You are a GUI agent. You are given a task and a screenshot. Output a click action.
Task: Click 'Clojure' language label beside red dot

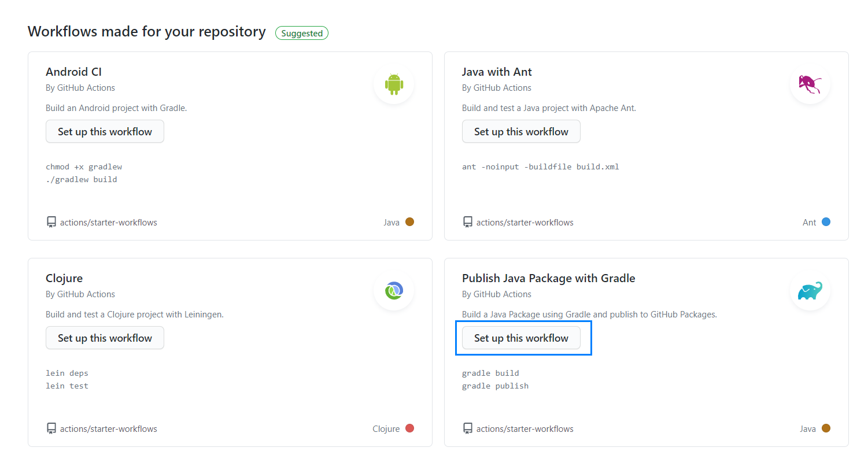click(x=386, y=428)
